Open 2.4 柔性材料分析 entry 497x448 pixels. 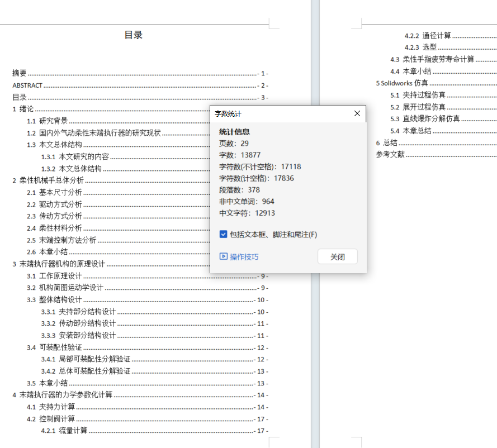[118, 228]
